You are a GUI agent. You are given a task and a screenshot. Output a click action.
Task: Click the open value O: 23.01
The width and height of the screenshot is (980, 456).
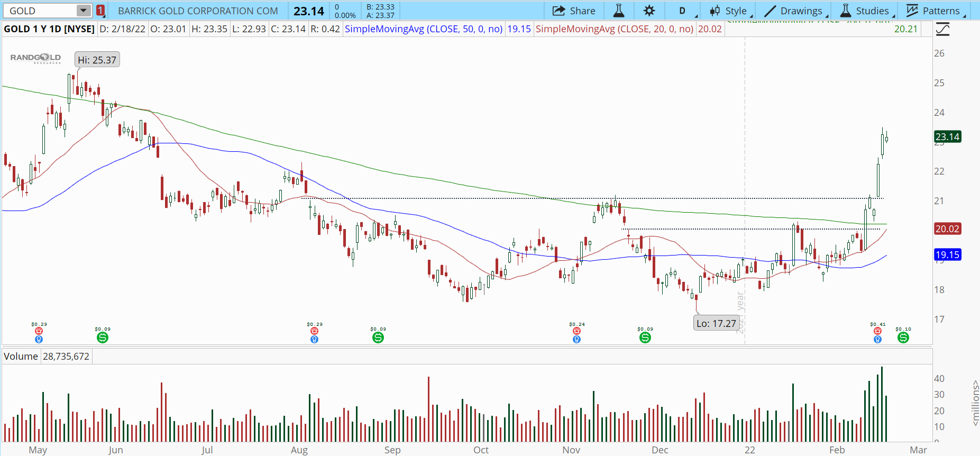pos(168,29)
